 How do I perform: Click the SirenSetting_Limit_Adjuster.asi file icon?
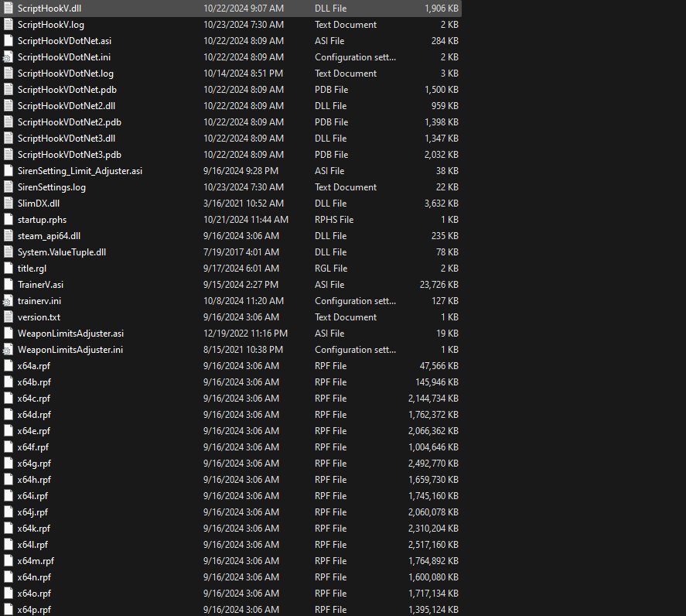tap(9, 171)
